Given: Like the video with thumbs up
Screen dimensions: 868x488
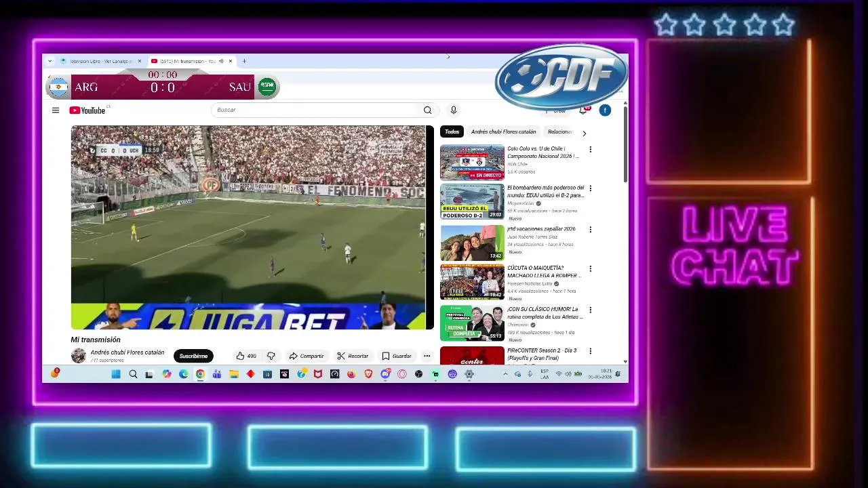Looking at the screenshot, I should pyautogui.click(x=246, y=356).
